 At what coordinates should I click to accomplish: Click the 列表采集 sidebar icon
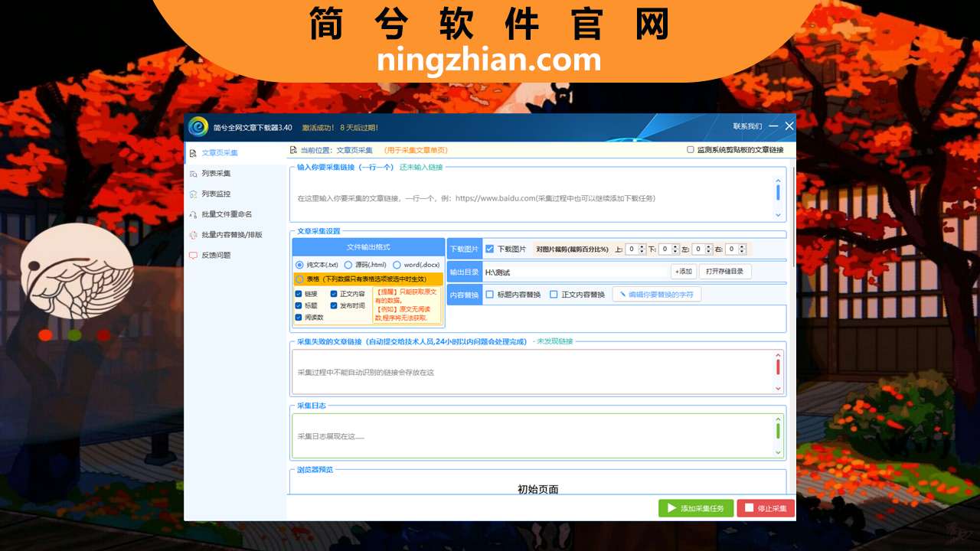click(x=193, y=174)
